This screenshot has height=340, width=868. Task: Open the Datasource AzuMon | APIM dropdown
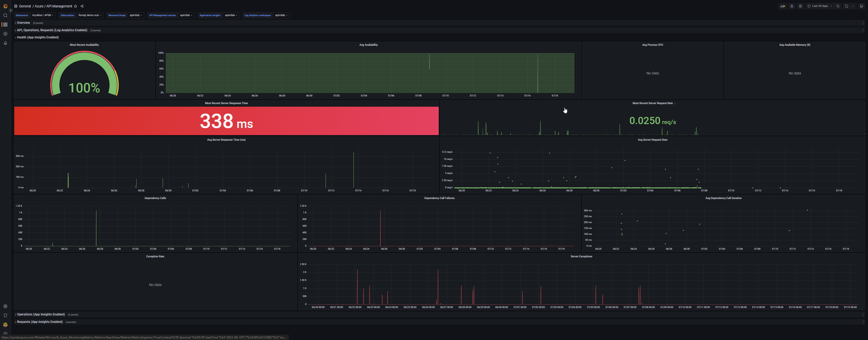[x=43, y=15]
